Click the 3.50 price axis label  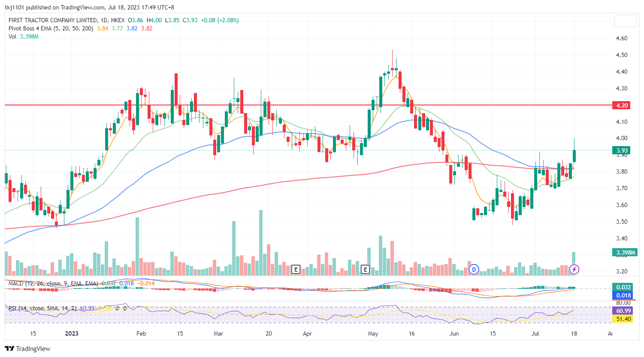(x=621, y=222)
